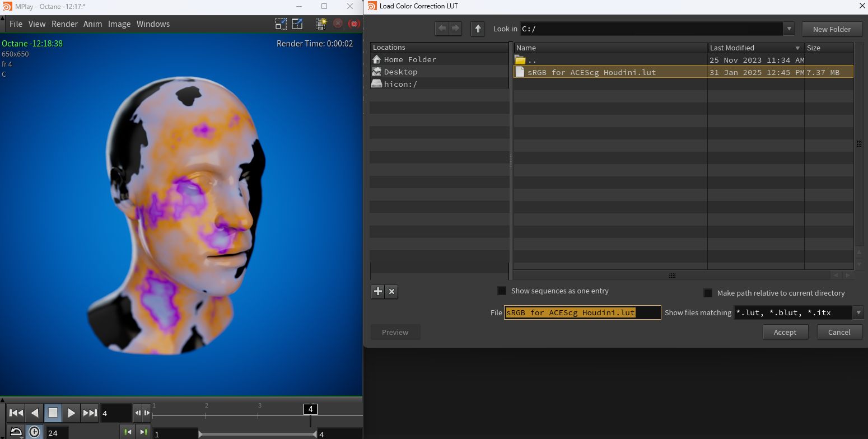
Task: Click the Houdini logo in LUT dialog title
Action: click(372, 6)
